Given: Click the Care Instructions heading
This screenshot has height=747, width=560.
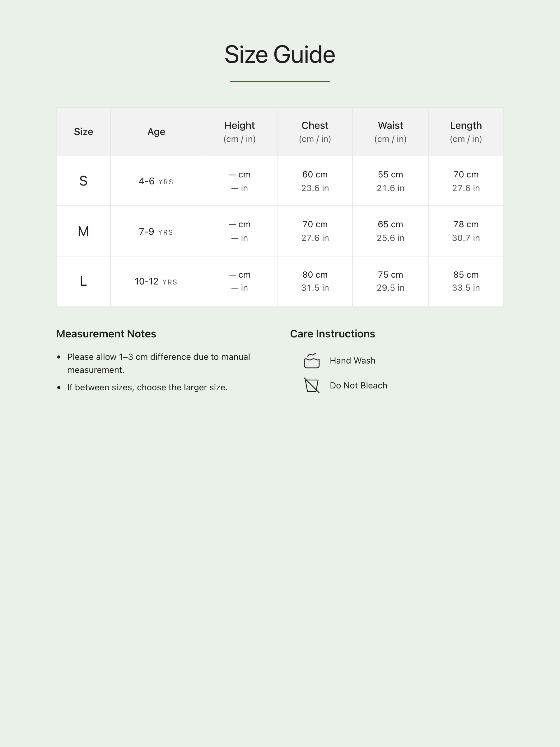Looking at the screenshot, I should point(333,334).
